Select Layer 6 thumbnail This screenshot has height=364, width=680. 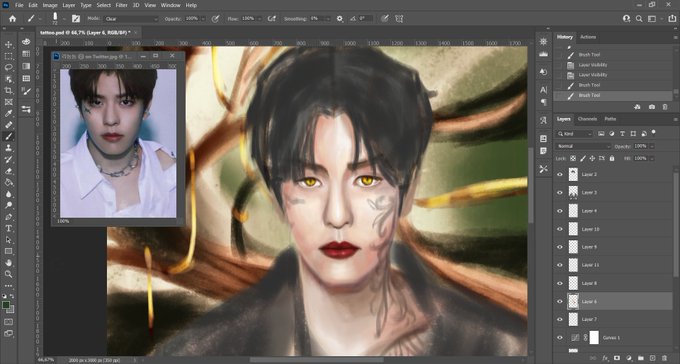573,301
